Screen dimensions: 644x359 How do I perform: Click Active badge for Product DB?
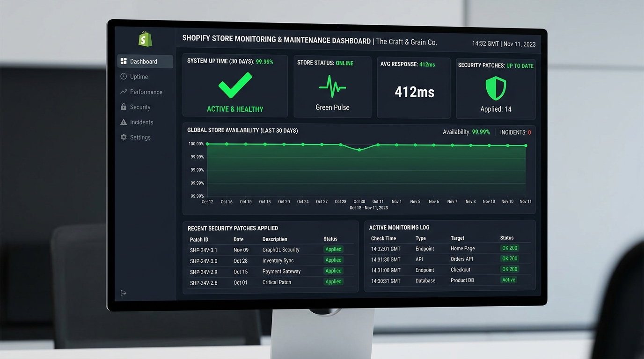(x=509, y=280)
